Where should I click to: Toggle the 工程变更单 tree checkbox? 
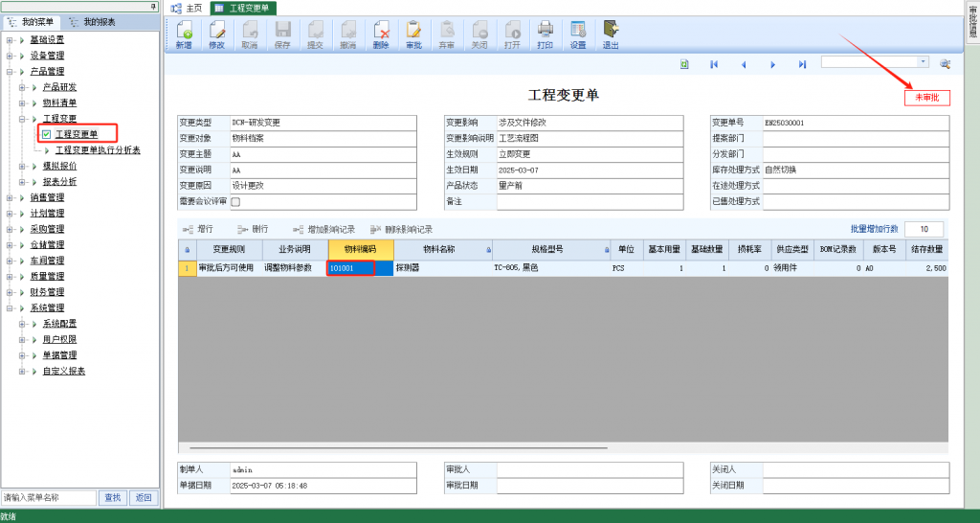pos(46,134)
